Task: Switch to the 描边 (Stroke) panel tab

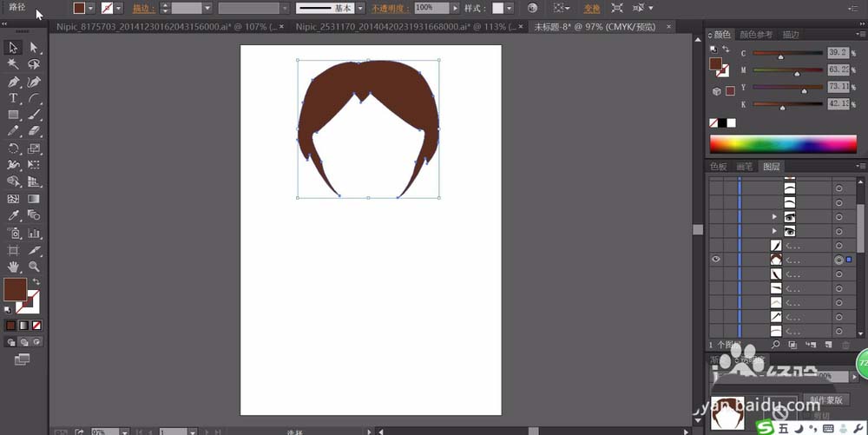Action: coord(790,35)
